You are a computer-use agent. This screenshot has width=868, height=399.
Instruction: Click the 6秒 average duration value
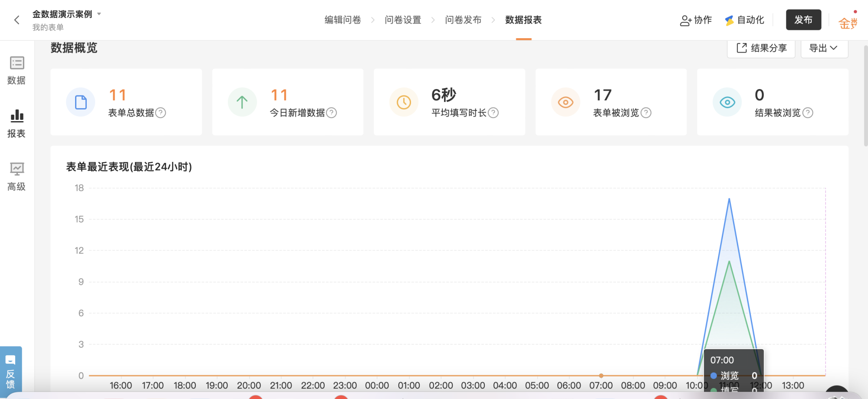pyautogui.click(x=444, y=95)
